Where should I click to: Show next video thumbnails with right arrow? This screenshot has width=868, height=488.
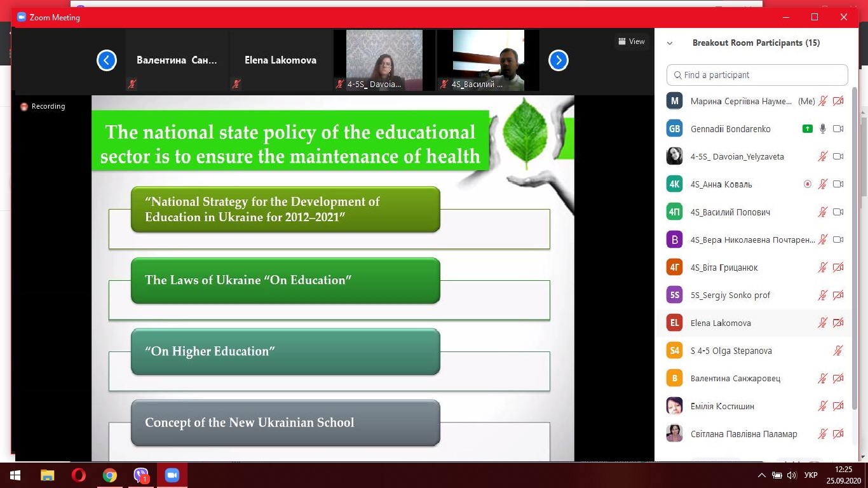click(x=558, y=60)
